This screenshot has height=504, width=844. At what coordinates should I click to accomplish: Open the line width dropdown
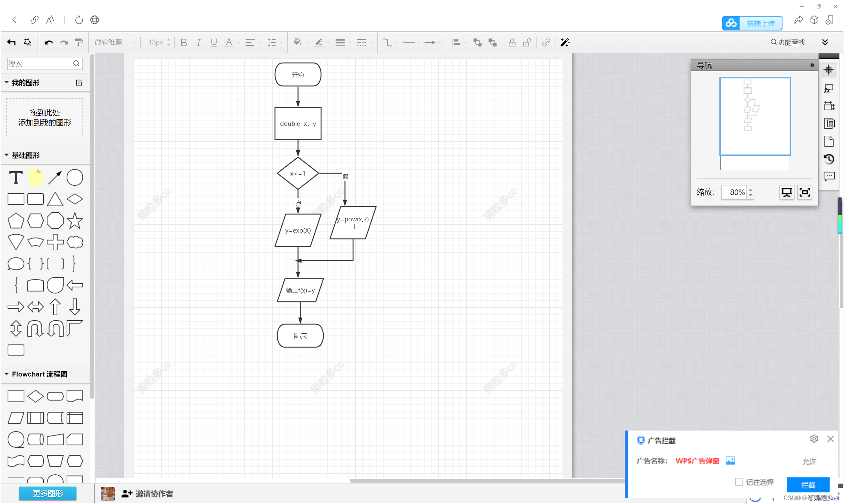(x=340, y=42)
